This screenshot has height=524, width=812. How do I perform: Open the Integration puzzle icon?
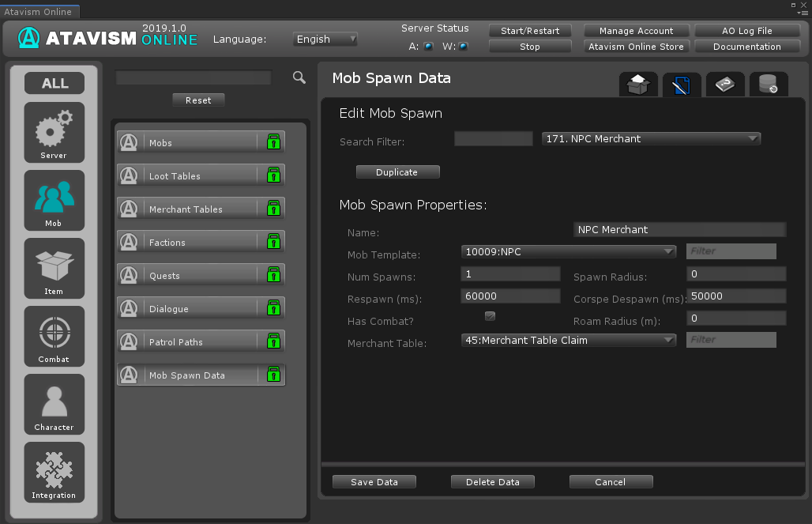(54, 472)
